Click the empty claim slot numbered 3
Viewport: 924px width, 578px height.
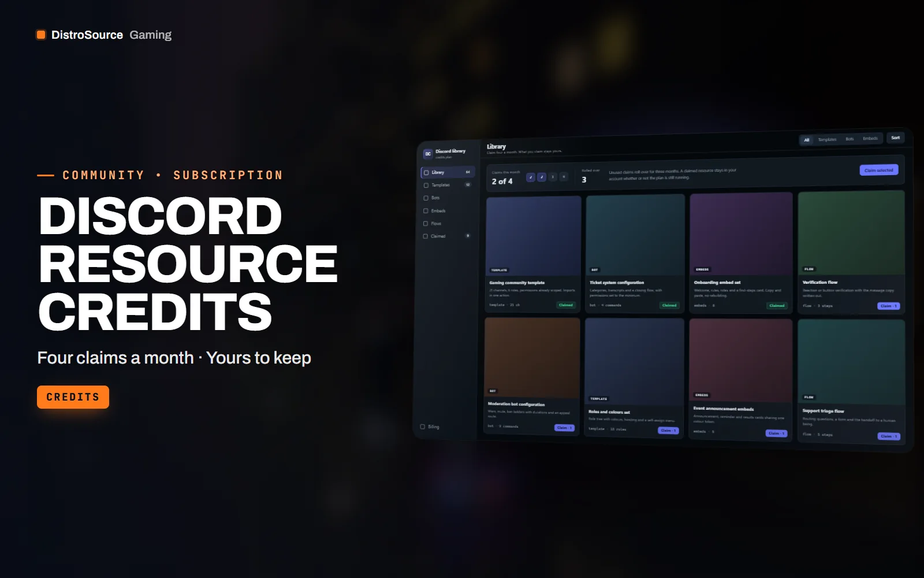553,177
